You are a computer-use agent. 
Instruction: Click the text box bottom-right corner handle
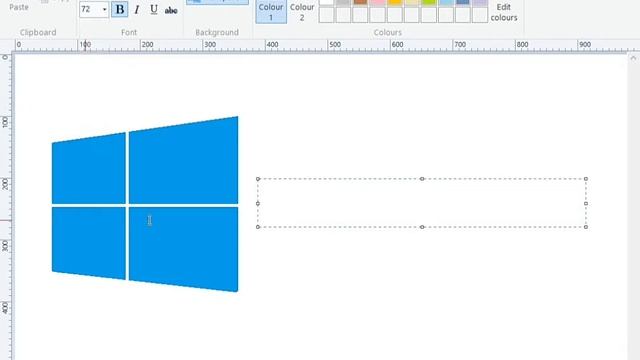pyautogui.click(x=586, y=227)
